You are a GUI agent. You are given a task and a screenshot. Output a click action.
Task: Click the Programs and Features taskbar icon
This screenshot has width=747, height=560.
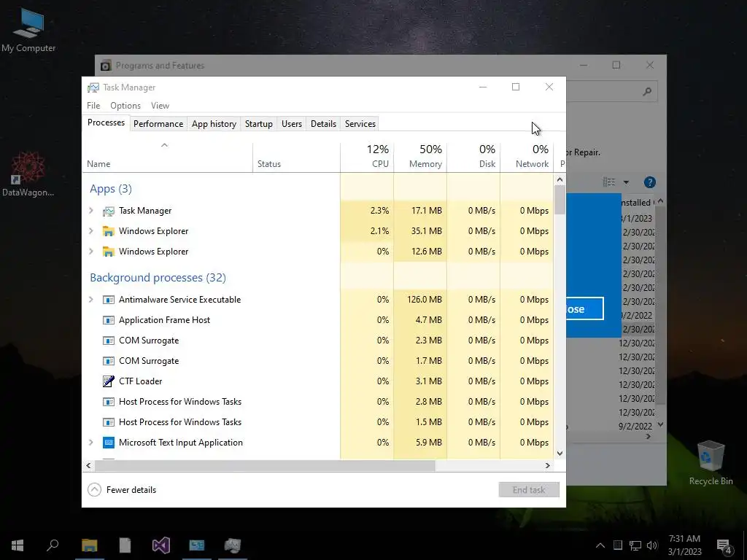[x=197, y=545]
